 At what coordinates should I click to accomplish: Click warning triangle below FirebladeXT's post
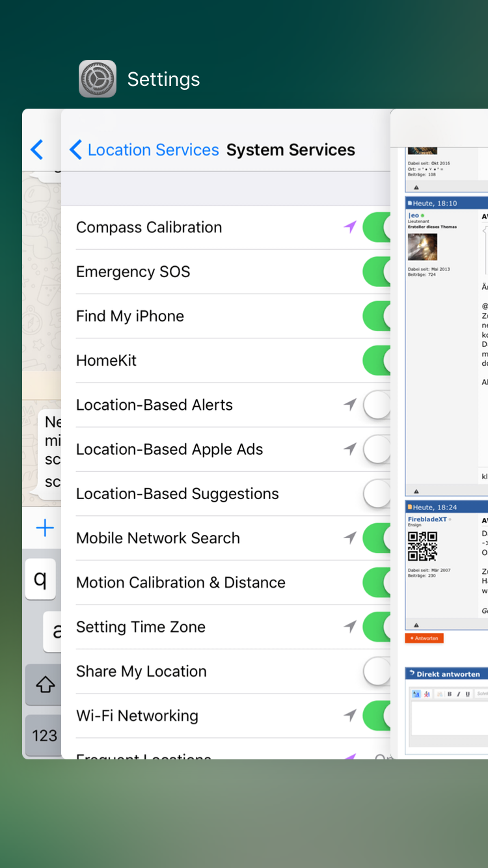416,625
